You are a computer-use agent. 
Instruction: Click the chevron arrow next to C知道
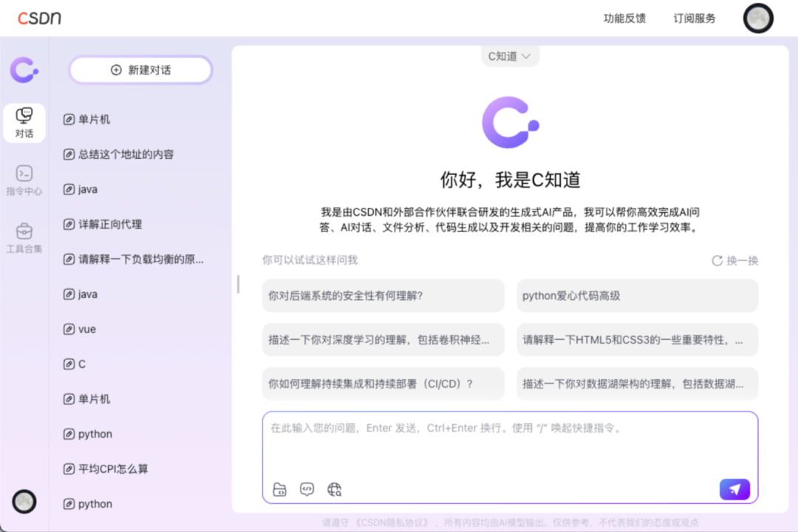coord(526,56)
